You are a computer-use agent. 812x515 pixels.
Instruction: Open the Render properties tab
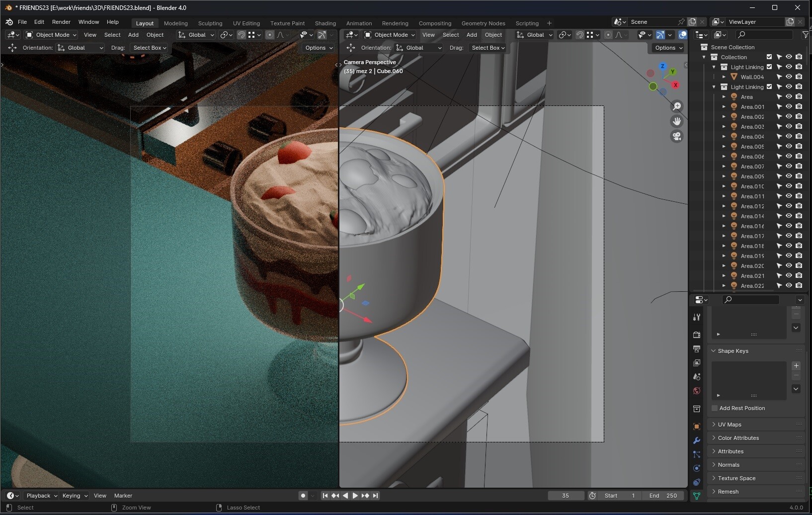tap(696, 335)
